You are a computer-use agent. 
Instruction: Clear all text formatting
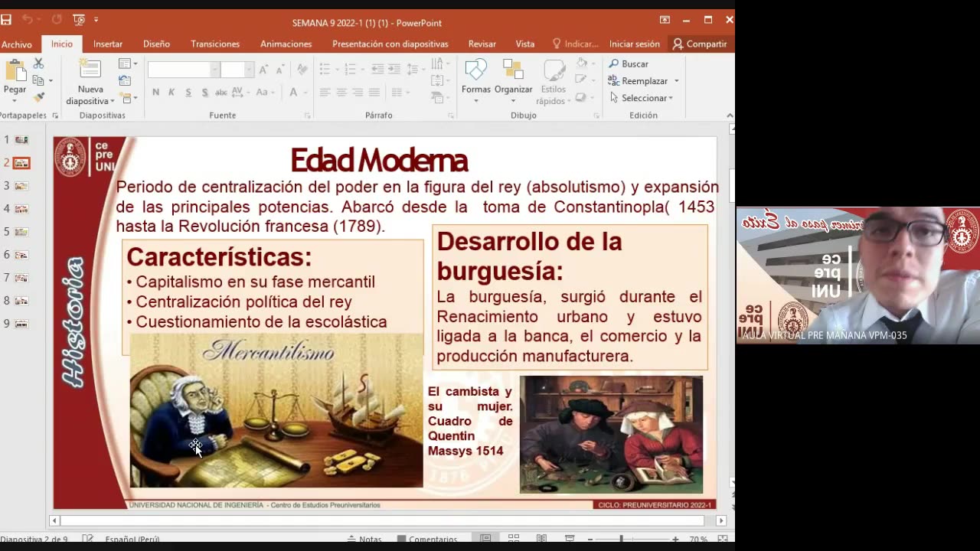click(x=302, y=70)
